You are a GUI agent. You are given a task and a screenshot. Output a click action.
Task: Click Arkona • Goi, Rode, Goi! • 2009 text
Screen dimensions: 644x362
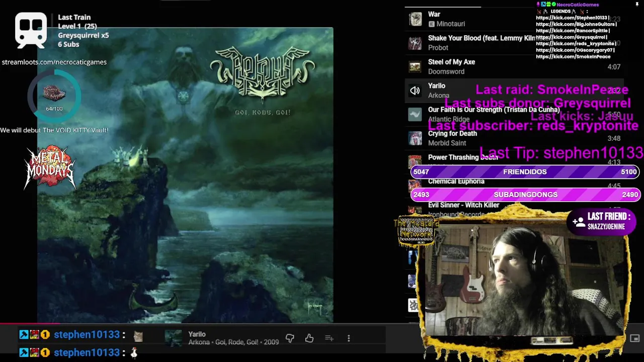pos(233,342)
